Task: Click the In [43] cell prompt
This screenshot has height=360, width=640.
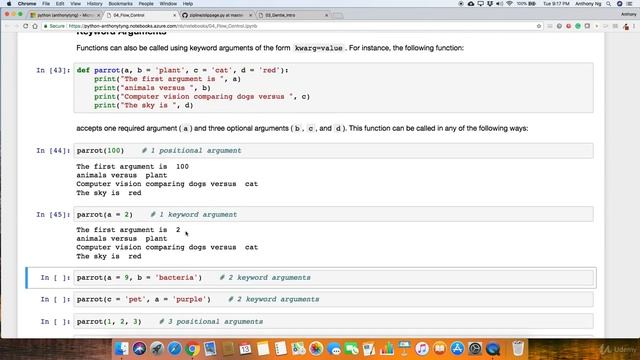Action: pos(53,70)
